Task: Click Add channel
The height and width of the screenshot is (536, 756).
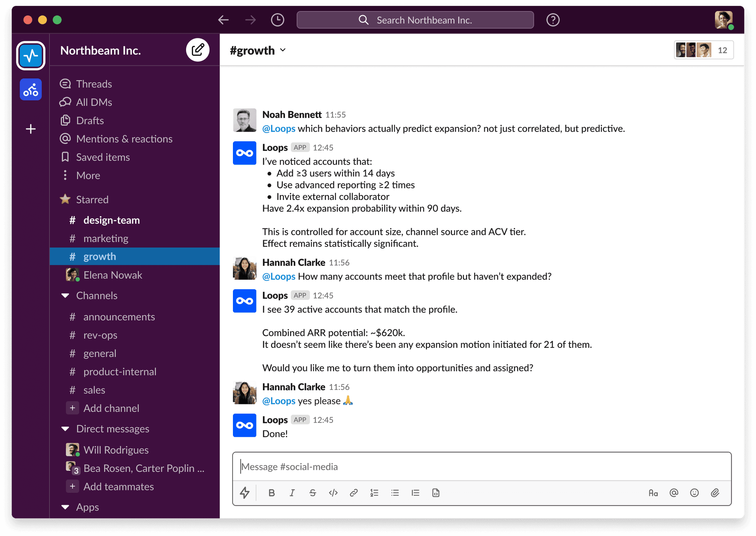Action: (111, 408)
